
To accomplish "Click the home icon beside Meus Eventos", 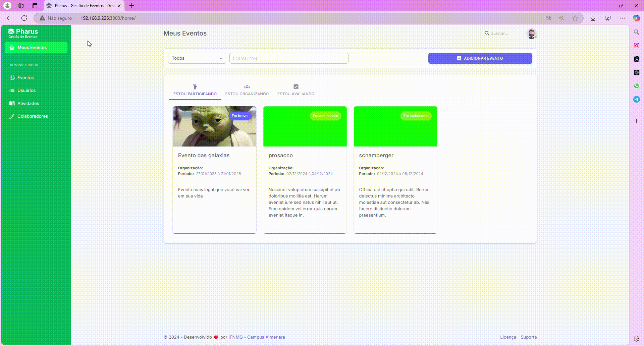I will (12, 48).
